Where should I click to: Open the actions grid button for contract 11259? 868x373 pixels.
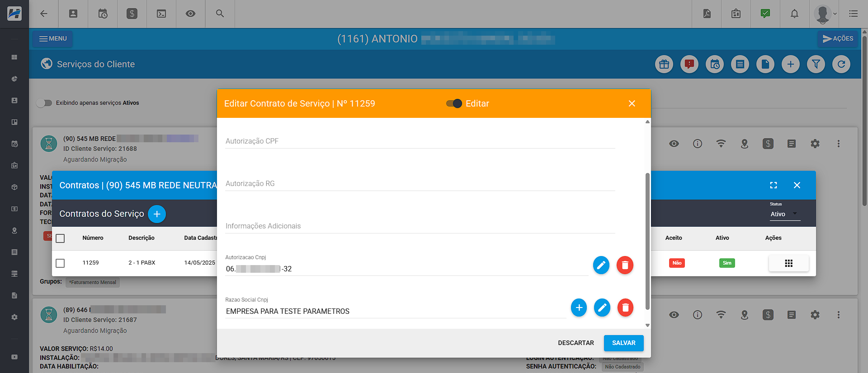pyautogui.click(x=789, y=263)
